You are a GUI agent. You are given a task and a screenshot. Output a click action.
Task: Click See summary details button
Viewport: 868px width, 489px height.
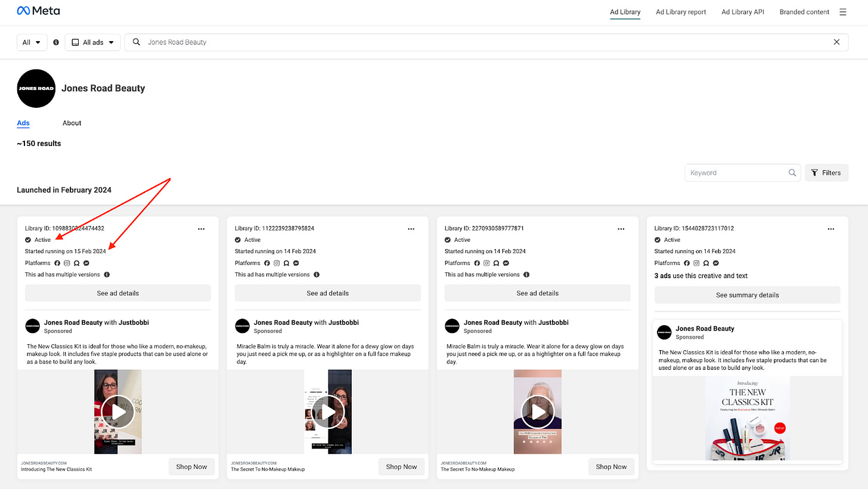pos(748,295)
